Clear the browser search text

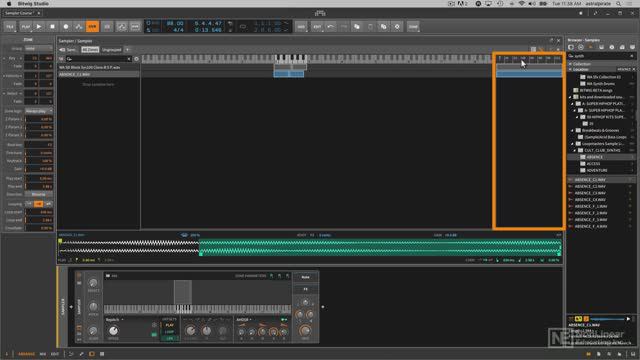[632, 56]
